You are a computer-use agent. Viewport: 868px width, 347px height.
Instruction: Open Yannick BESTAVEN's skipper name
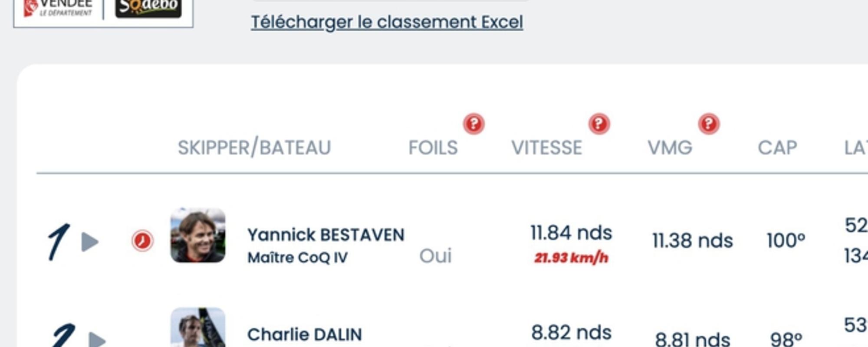point(325,235)
